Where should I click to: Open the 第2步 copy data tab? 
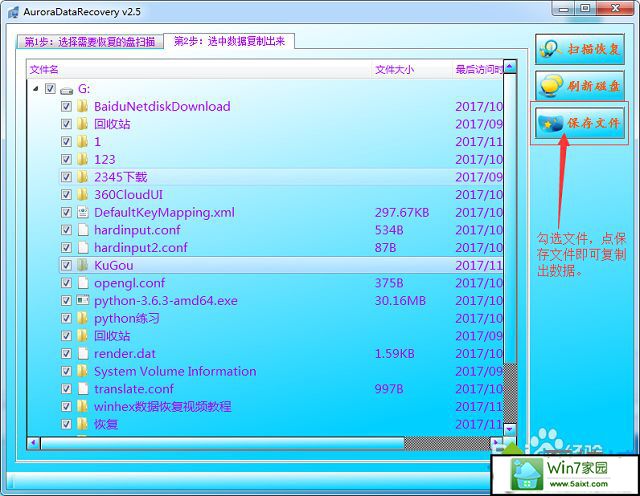(x=229, y=41)
